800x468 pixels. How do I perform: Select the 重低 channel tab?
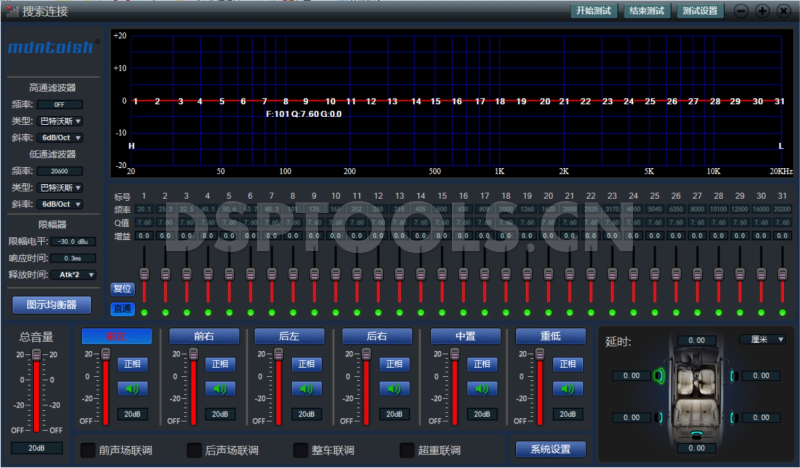[x=551, y=336]
